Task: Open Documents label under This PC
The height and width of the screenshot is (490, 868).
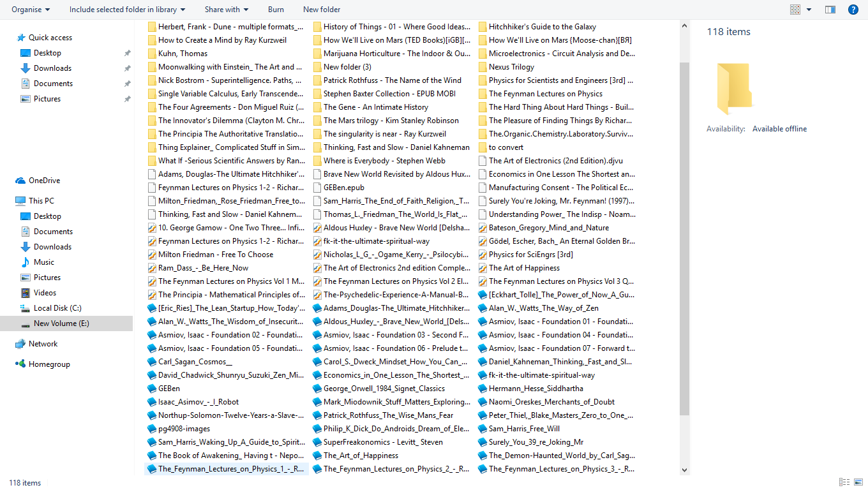Action: (x=53, y=232)
